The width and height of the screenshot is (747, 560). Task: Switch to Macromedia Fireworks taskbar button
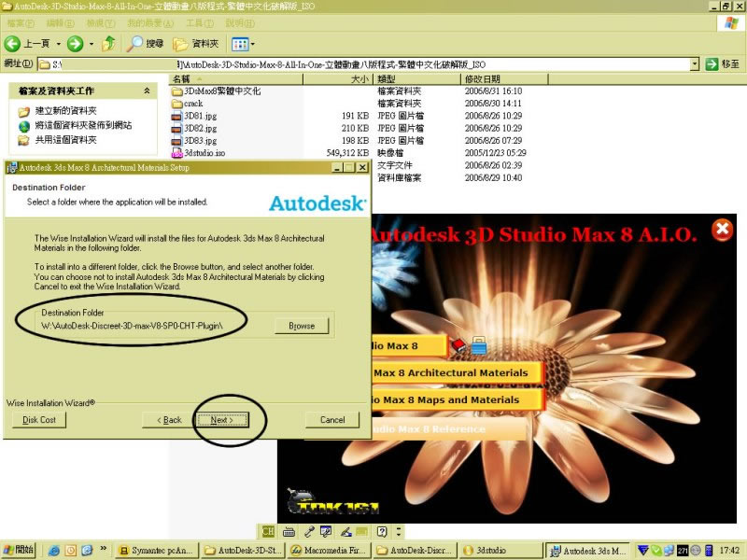(x=330, y=551)
